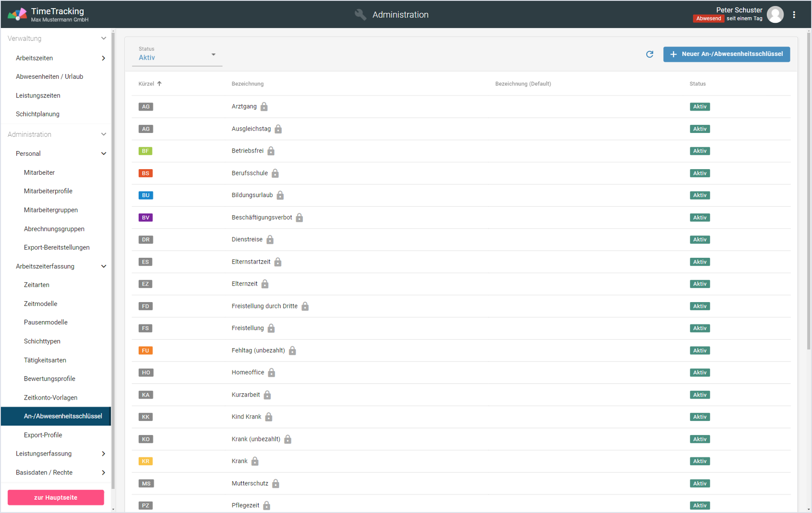Expand the Leistungserfassung section

103,454
